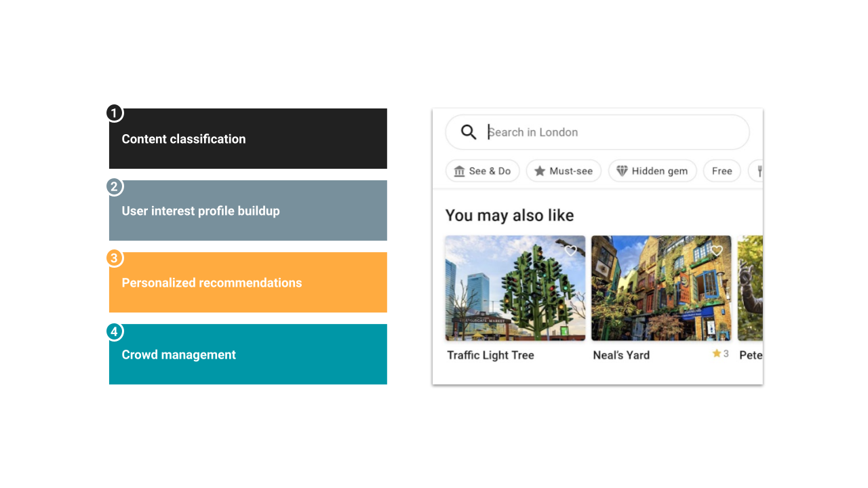Open the Traffic Light Tree attraction
The height and width of the screenshot is (488, 868).
(515, 288)
